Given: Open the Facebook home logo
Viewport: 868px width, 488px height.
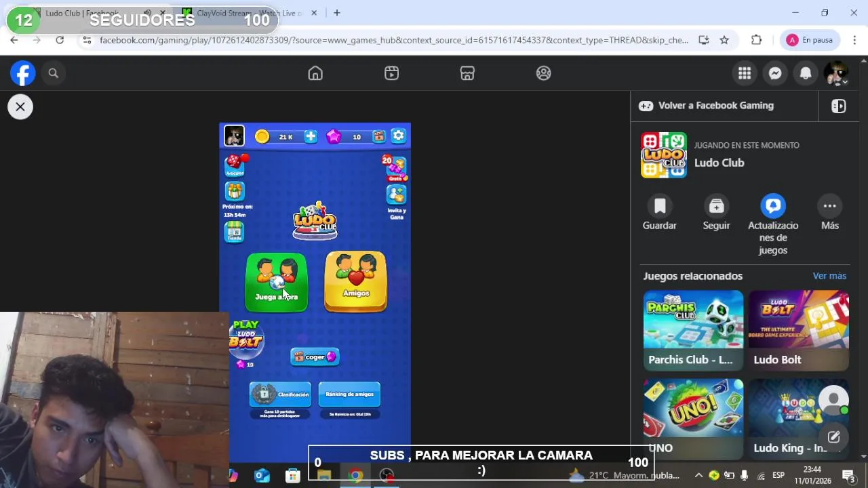Looking at the screenshot, I should click(x=22, y=73).
